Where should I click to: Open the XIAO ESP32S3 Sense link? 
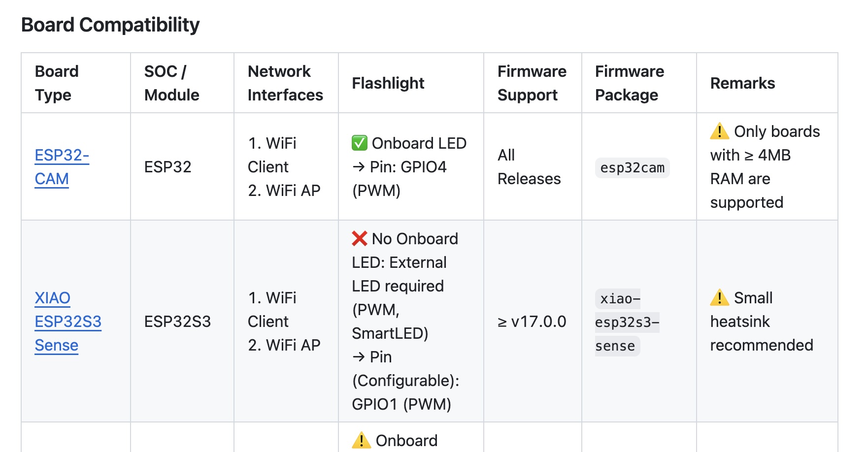[x=67, y=322]
